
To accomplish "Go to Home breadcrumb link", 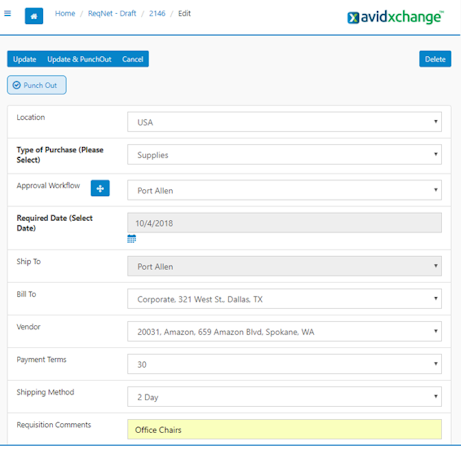I will [x=65, y=13].
